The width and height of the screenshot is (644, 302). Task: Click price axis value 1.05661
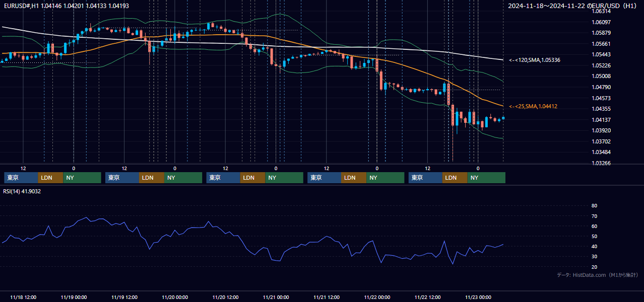pos(601,44)
